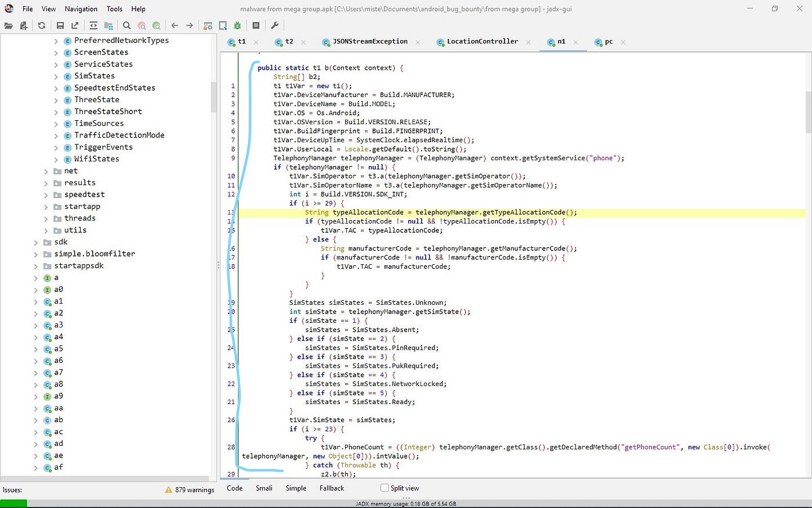Image resolution: width=812 pixels, height=508 pixels.
Task: Click the JADX memory usage bar
Action: coord(406,504)
